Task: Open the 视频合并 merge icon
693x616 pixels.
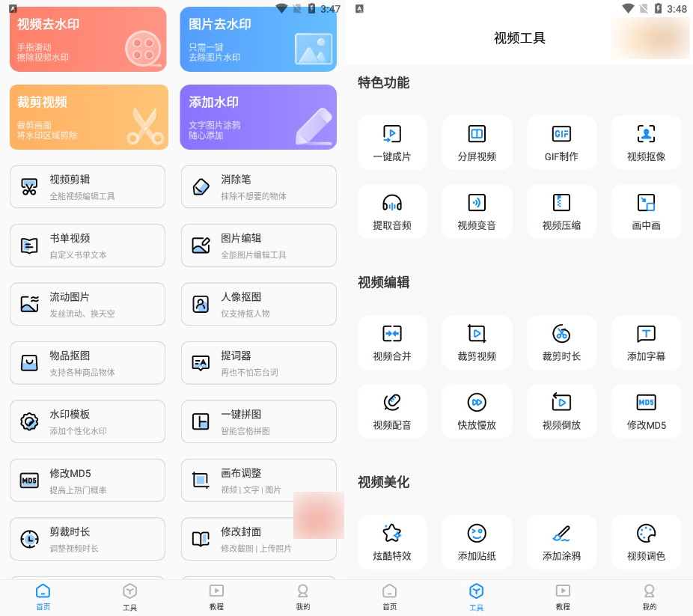Action: click(x=392, y=334)
